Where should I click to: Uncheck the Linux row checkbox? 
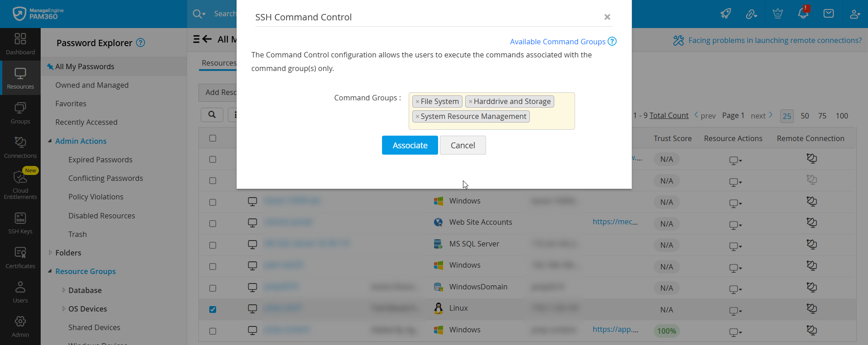click(212, 310)
